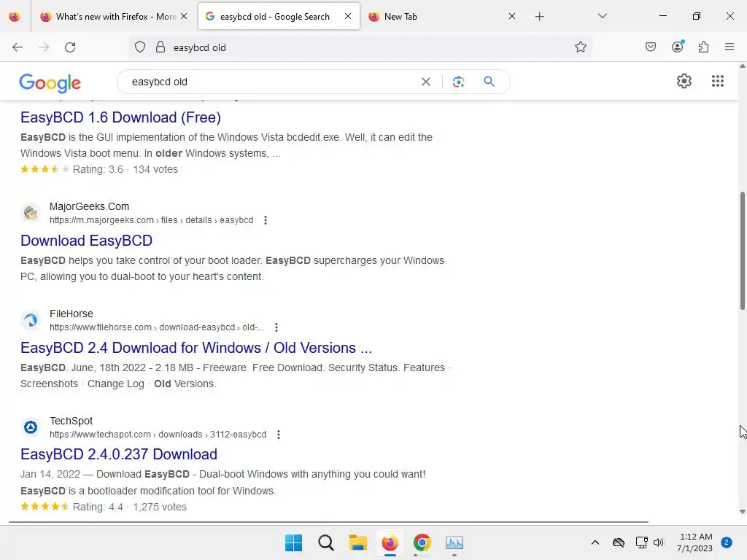Click the TechSpot favicon
Screen dimensions: 747x560
pyautogui.click(x=31, y=427)
